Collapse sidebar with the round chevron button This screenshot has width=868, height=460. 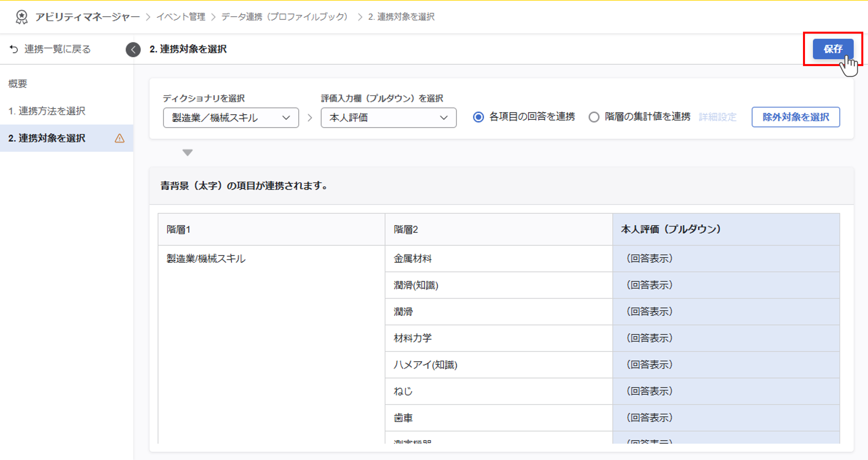(x=133, y=49)
